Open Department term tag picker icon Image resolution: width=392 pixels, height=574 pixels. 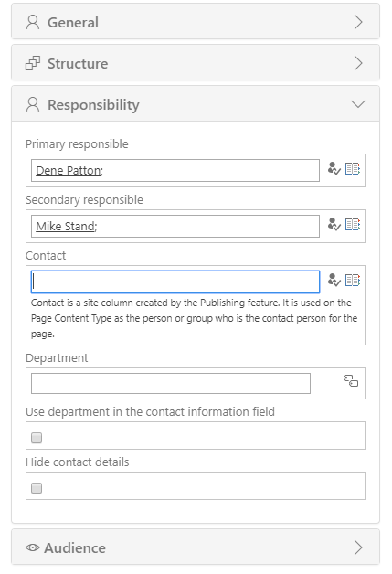[351, 381]
